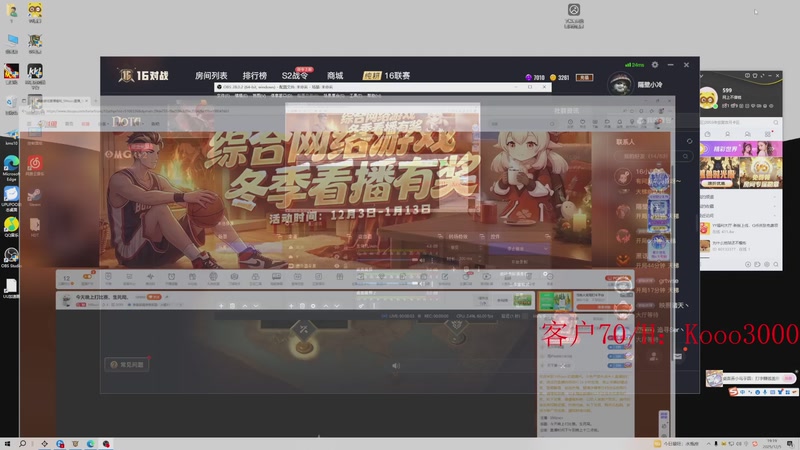
Task: Open 16对战 settings gear
Action: coord(655,65)
